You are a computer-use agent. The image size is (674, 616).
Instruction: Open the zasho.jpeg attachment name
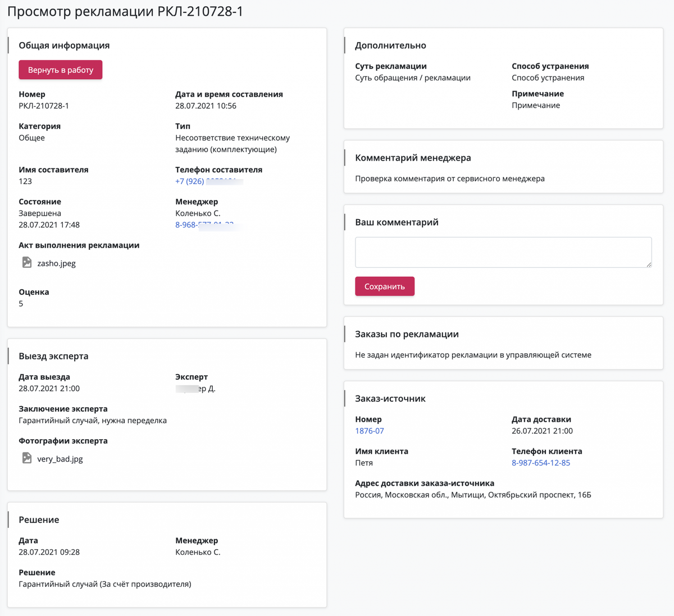click(x=56, y=263)
